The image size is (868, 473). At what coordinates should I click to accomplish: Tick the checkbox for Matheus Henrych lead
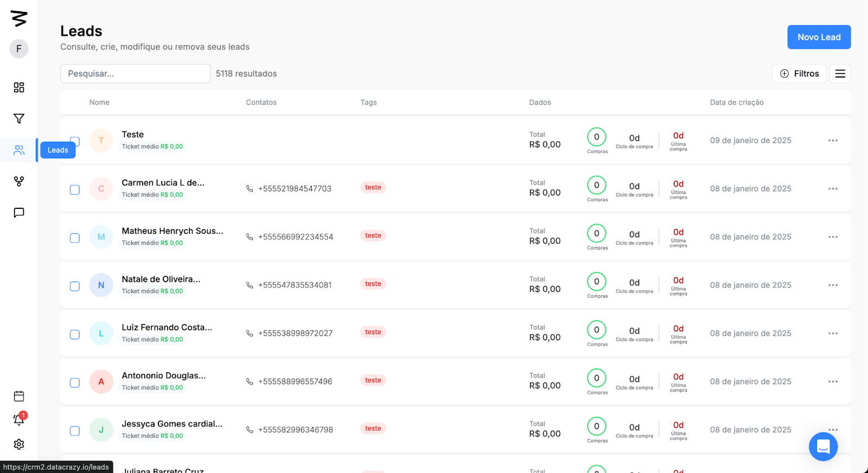[x=75, y=238]
